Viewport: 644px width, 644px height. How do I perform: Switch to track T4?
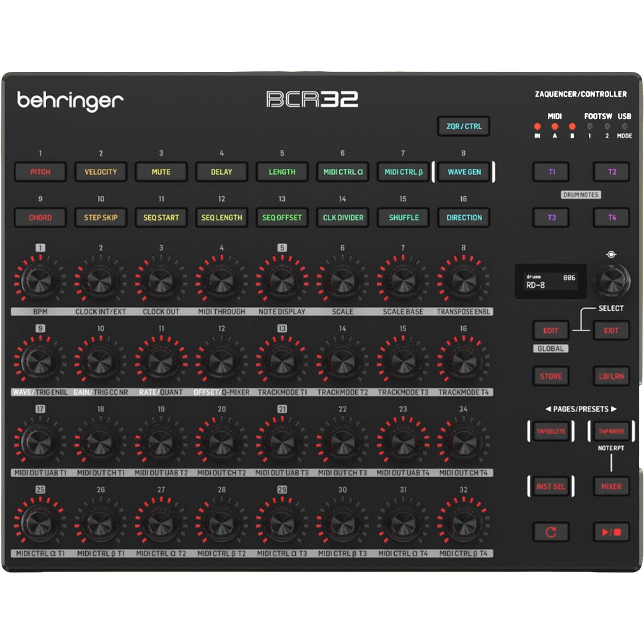pyautogui.click(x=611, y=218)
